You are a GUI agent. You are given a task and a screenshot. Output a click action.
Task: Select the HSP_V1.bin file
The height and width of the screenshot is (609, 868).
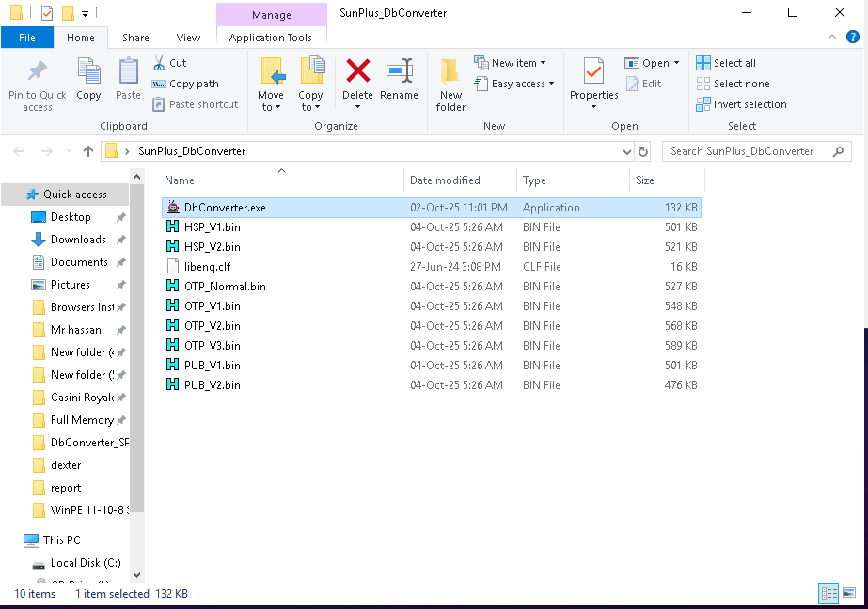click(x=432, y=227)
